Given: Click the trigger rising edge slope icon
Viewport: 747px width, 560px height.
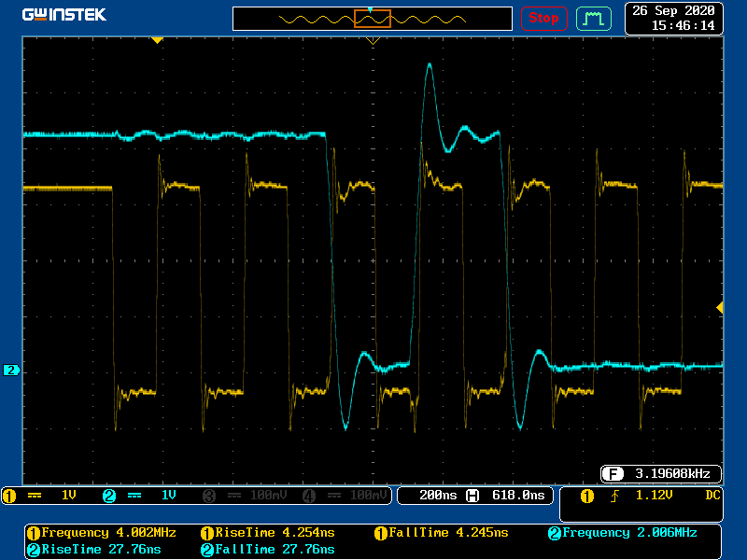Looking at the screenshot, I should (x=616, y=495).
